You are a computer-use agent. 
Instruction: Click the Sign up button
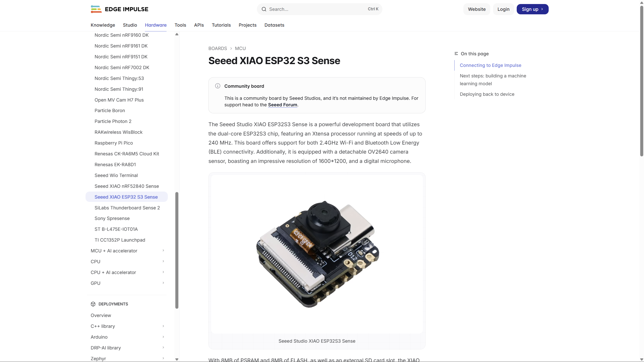(x=533, y=9)
